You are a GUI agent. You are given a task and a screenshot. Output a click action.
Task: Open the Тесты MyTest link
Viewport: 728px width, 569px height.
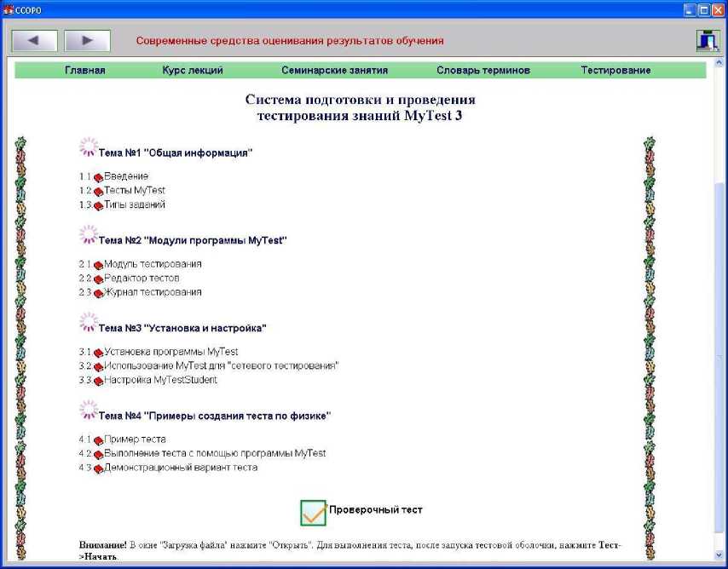135,190
